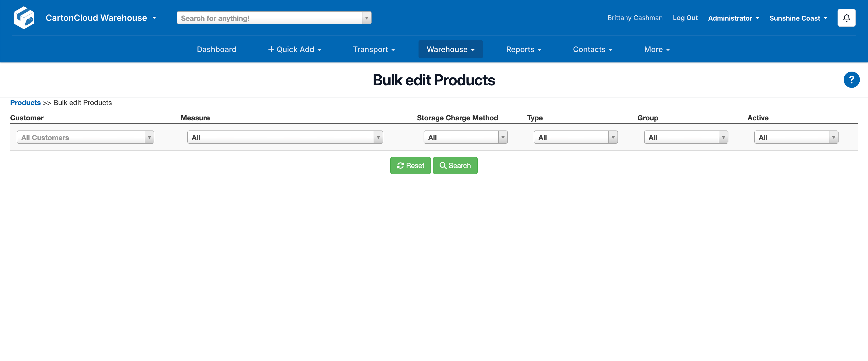
Task: Click the blue help question mark icon
Action: 851,80
